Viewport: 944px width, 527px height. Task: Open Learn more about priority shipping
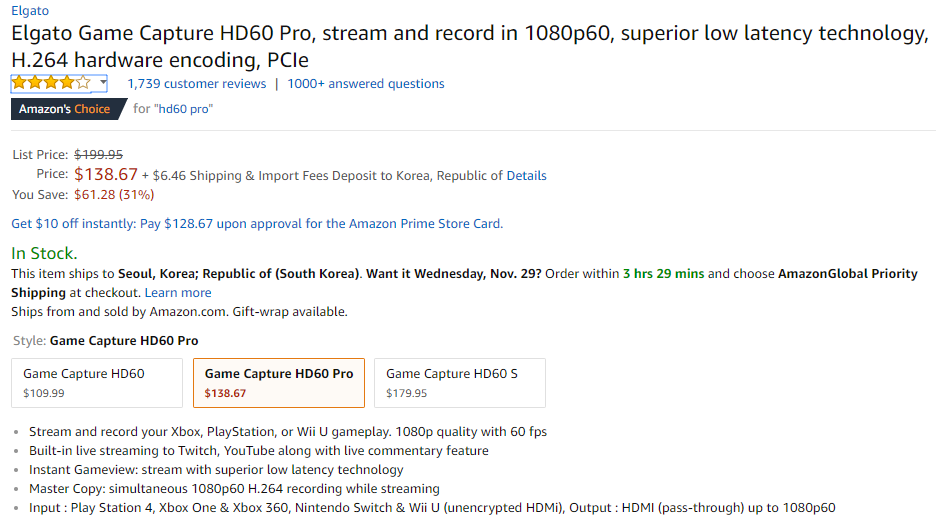pyautogui.click(x=178, y=293)
